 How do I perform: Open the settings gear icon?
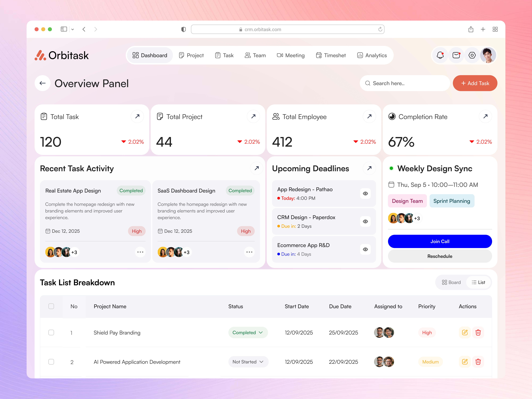pyautogui.click(x=472, y=55)
